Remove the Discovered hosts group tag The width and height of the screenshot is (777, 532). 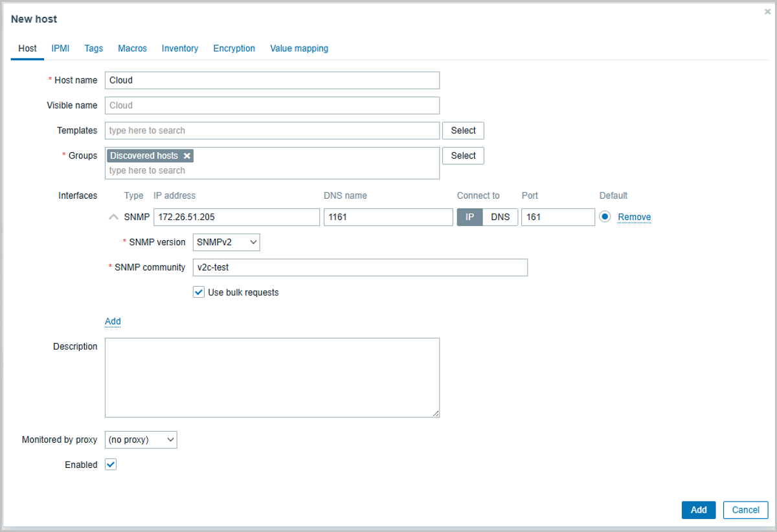pyautogui.click(x=187, y=156)
